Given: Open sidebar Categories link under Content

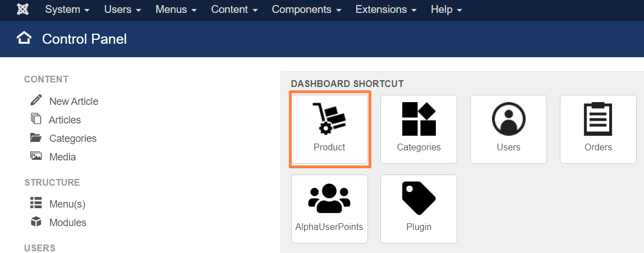Looking at the screenshot, I should click(x=73, y=139).
